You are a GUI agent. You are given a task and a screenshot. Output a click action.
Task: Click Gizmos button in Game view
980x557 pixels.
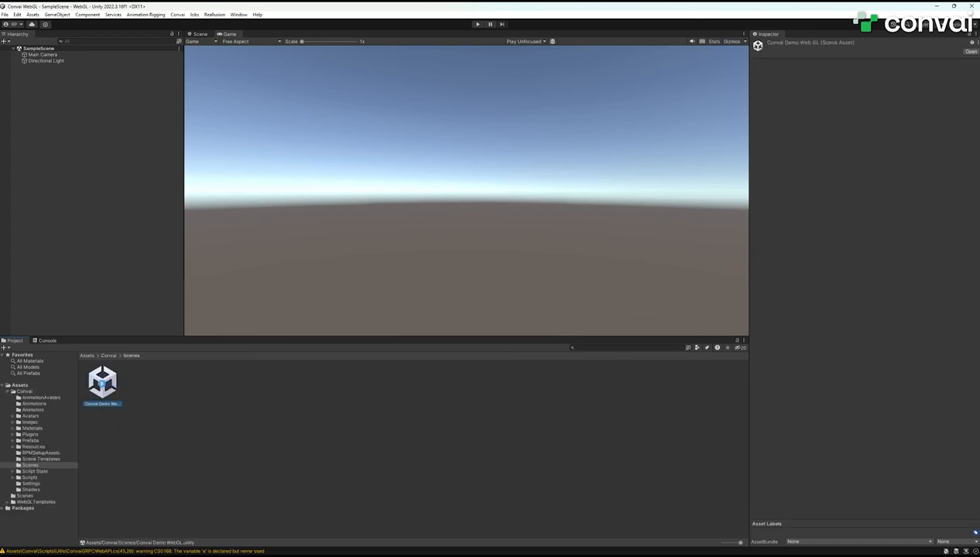(732, 42)
